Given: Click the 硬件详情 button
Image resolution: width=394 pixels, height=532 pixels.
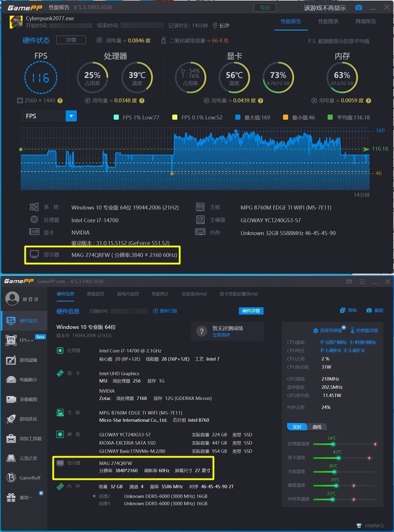Looking at the screenshot, I should [x=251, y=311].
